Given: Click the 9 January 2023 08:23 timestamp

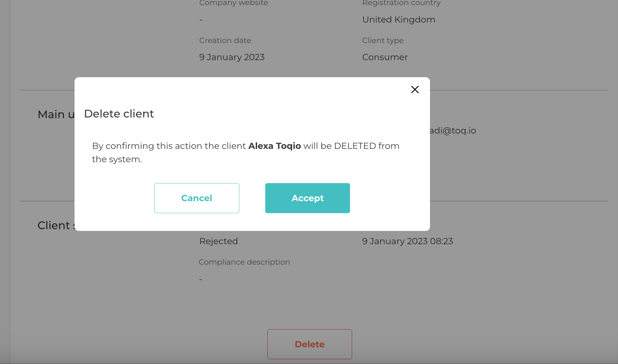Looking at the screenshot, I should [407, 241].
